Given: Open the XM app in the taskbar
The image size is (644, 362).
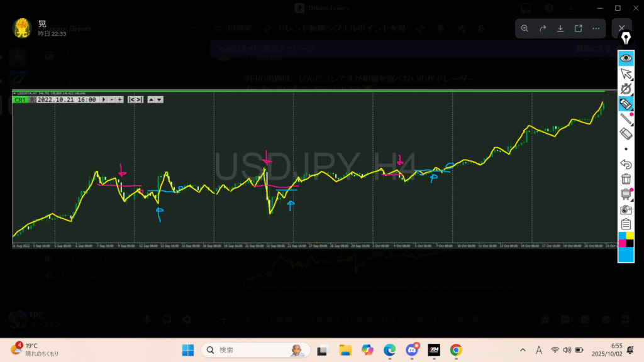Looking at the screenshot, I should pos(434,349).
